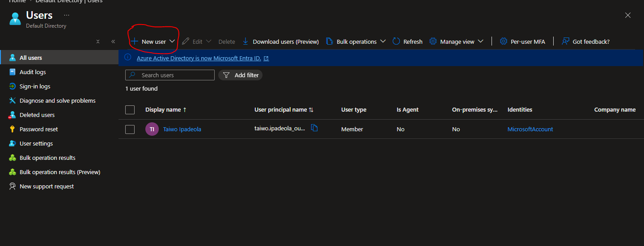Click the On-premises sync column header
644x246 pixels.
pyautogui.click(x=475, y=109)
